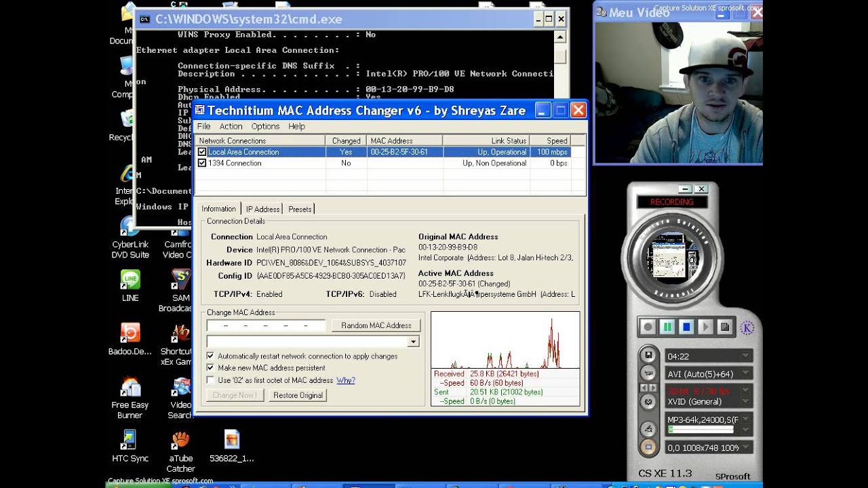868x488 pixels.
Task: Expand the MP3-64k audio dropdown
Action: [745, 420]
